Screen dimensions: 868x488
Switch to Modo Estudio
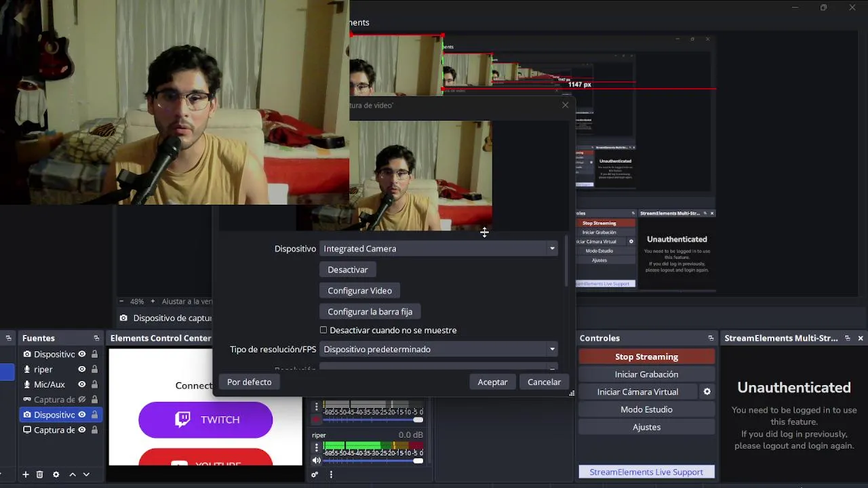(646, 409)
